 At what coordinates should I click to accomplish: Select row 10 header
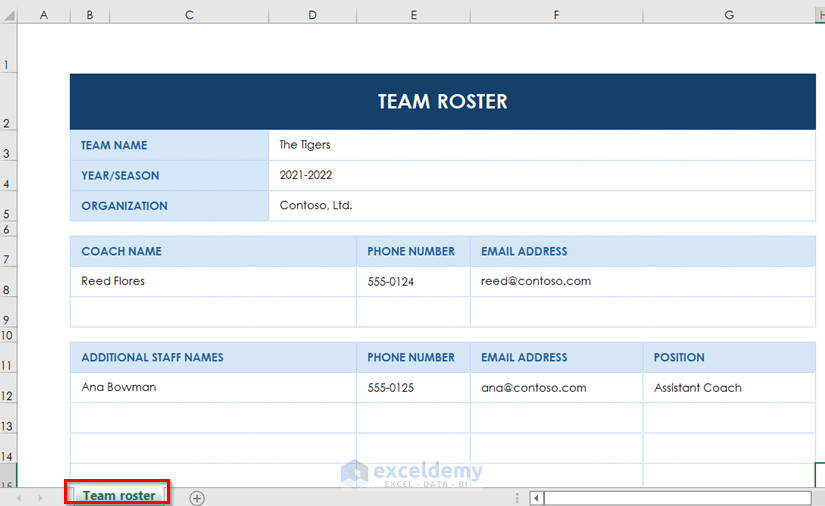8,335
